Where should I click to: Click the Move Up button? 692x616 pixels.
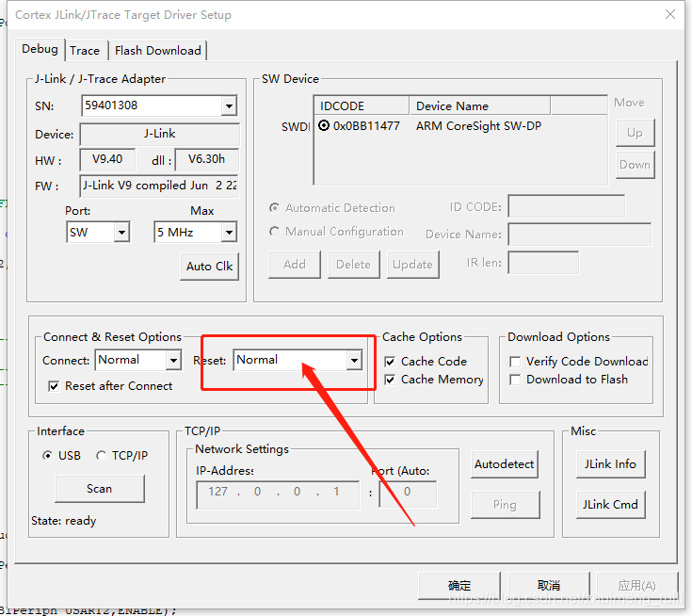635,133
